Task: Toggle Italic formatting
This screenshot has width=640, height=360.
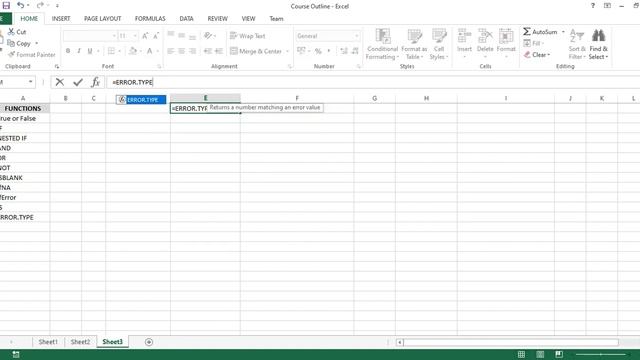Action: pos(78,51)
